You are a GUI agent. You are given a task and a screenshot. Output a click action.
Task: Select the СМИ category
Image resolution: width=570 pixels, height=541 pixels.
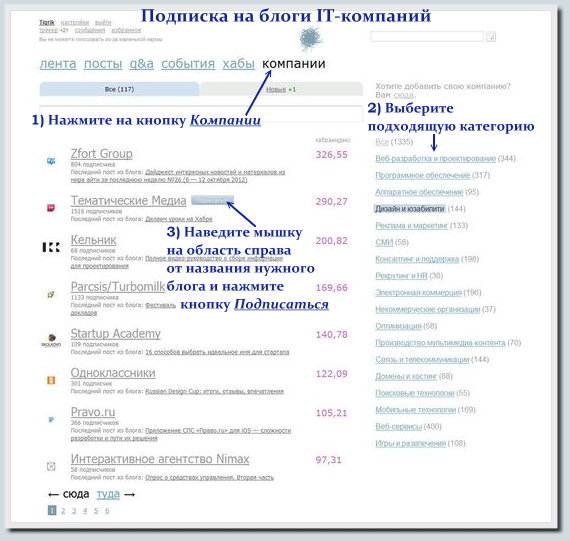(x=384, y=242)
